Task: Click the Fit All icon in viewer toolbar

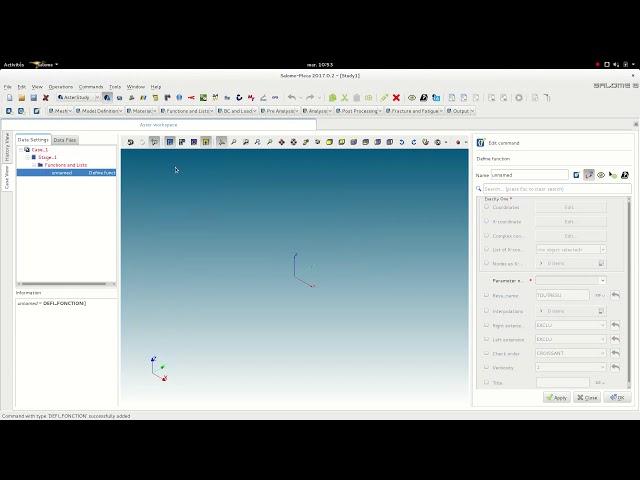Action: (233, 142)
